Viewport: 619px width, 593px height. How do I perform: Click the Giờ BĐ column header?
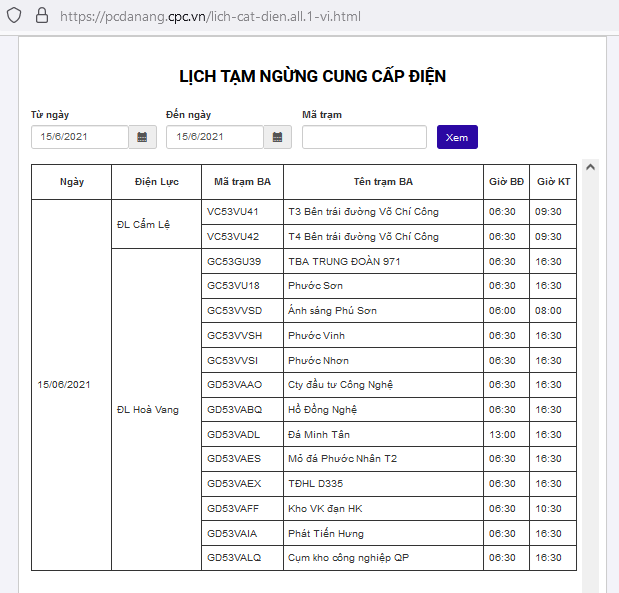506,182
